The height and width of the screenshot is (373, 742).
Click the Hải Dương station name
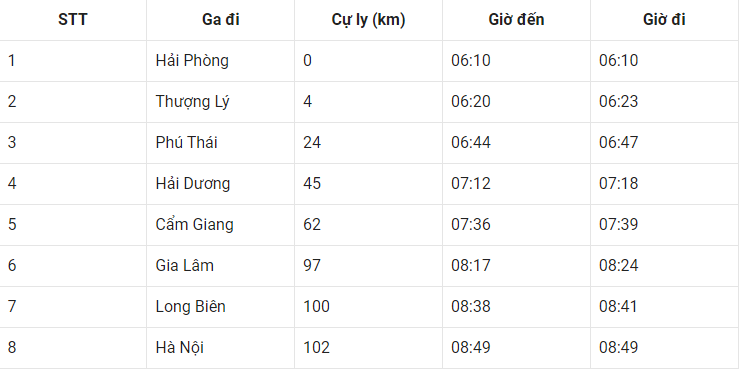tap(193, 184)
